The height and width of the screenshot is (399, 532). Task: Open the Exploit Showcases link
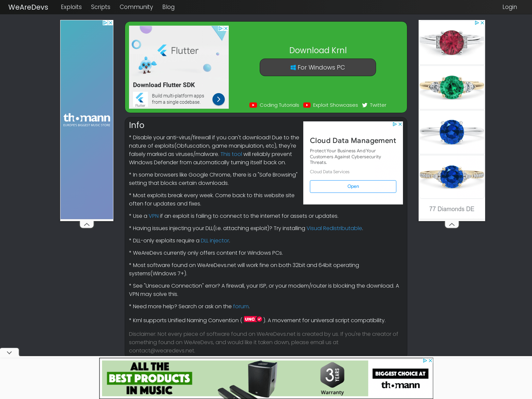click(x=335, y=105)
